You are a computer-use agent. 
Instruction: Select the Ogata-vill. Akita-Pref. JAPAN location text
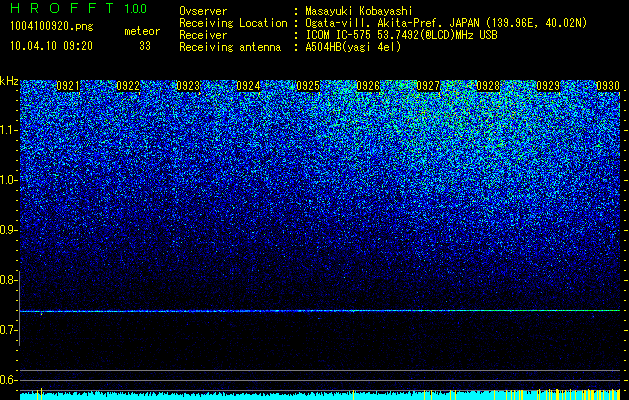[x=446, y=23]
